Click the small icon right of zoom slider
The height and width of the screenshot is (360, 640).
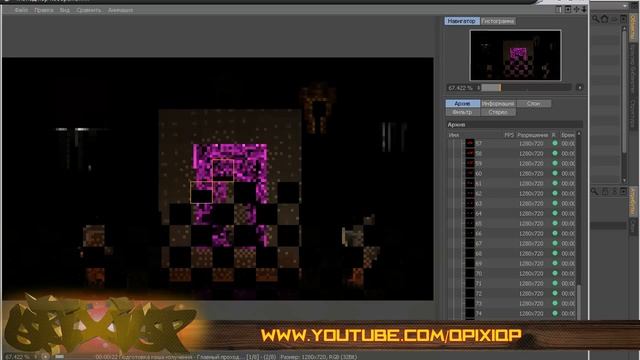pyautogui.click(x=579, y=87)
